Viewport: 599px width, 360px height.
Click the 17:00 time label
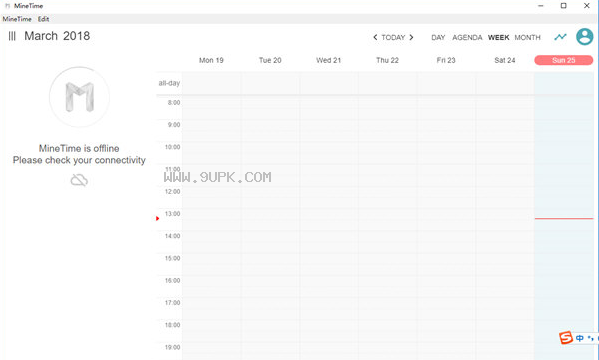click(172, 303)
